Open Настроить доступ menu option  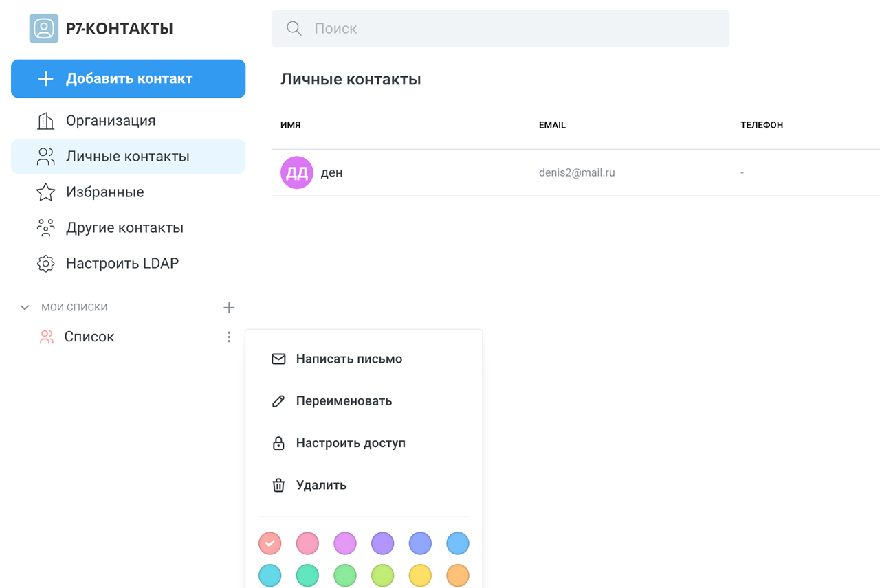(x=351, y=443)
